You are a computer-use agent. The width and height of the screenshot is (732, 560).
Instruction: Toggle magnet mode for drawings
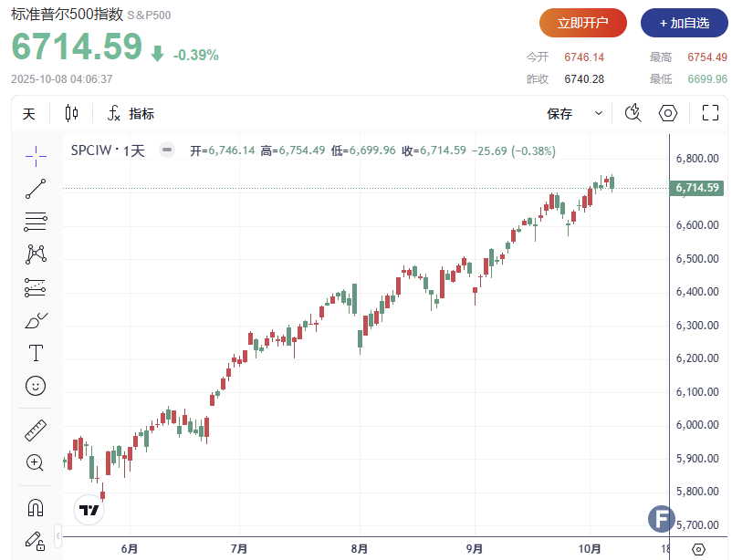pos(36,506)
